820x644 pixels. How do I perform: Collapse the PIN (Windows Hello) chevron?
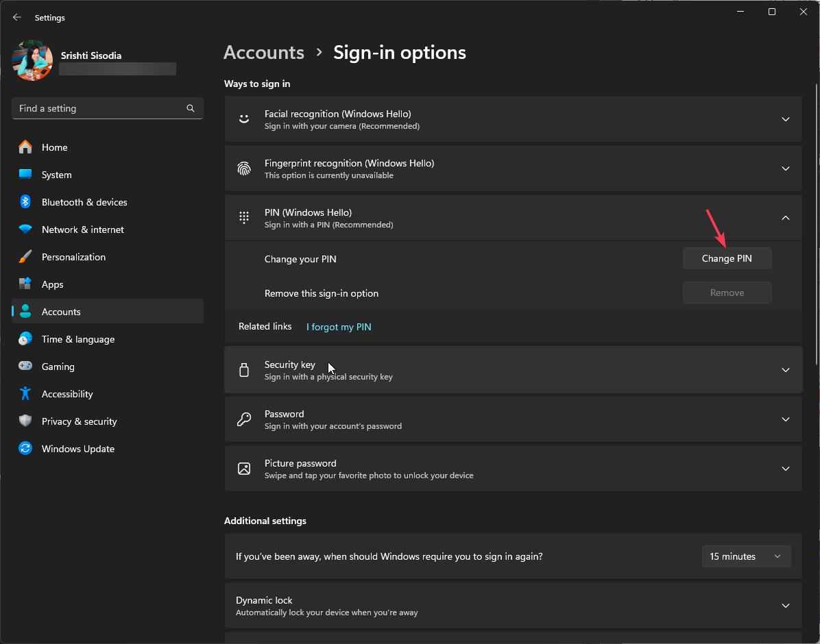(x=786, y=217)
